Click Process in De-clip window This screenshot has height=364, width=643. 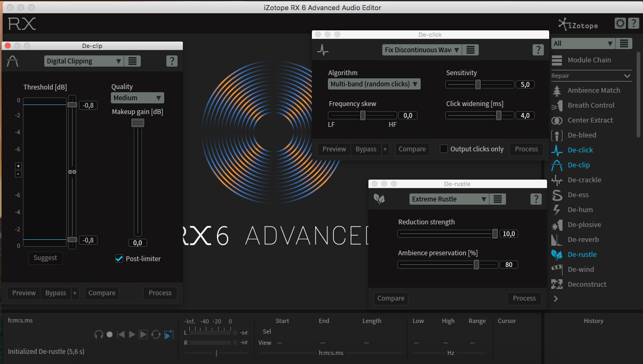pos(160,293)
